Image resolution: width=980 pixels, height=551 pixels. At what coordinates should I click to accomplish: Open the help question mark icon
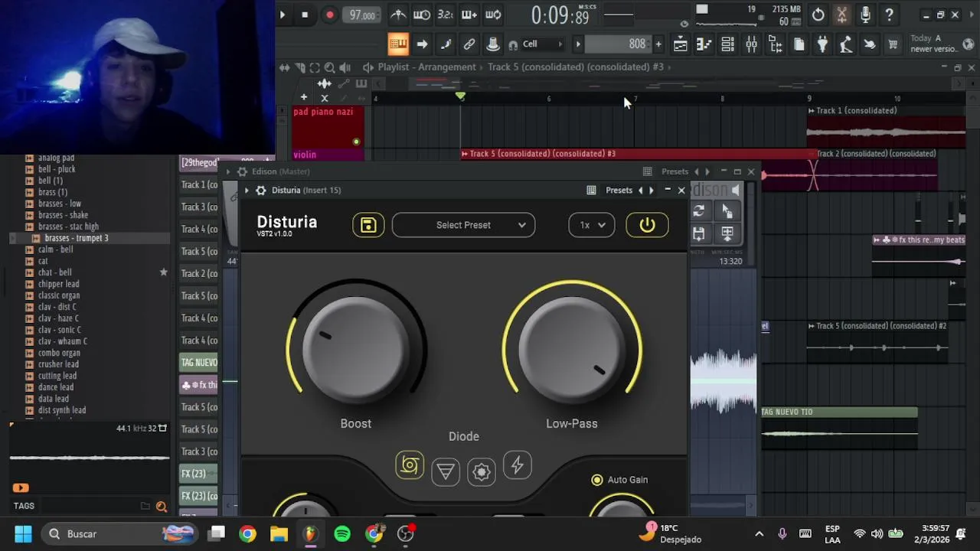tap(889, 15)
